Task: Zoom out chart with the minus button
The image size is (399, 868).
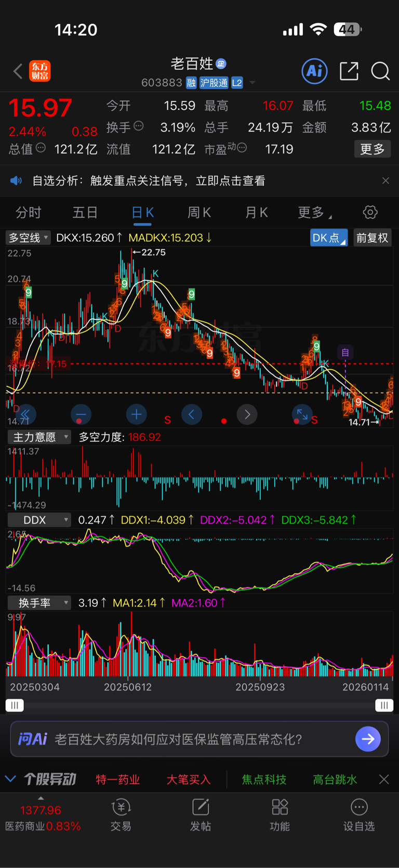Action: [81, 414]
